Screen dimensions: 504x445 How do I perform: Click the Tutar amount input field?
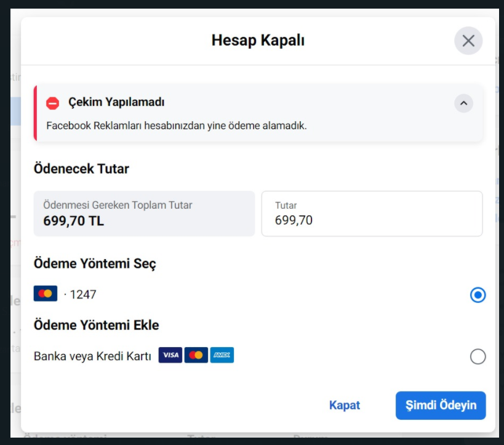[372, 214]
